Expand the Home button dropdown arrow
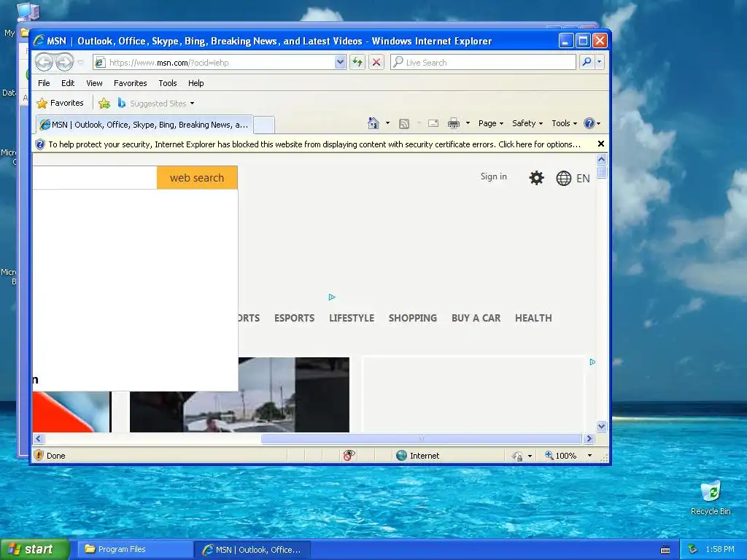This screenshot has height=560, width=747. coord(387,123)
